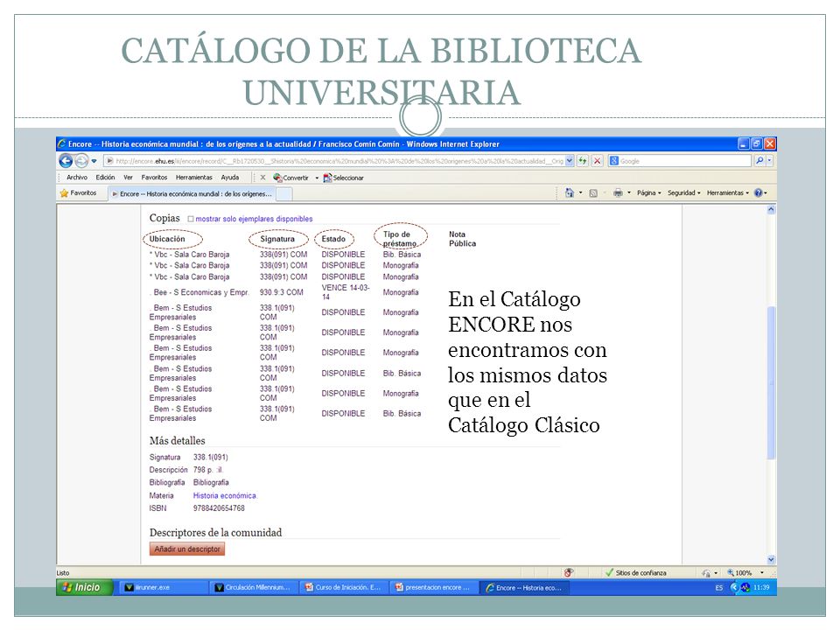Viewport: 840px width, 630px height.
Task: Click the browser Back arrow button
Action: point(66,161)
